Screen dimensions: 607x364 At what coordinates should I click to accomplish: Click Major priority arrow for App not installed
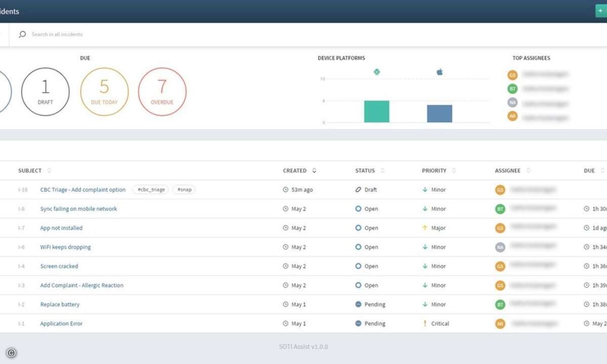[x=425, y=228]
